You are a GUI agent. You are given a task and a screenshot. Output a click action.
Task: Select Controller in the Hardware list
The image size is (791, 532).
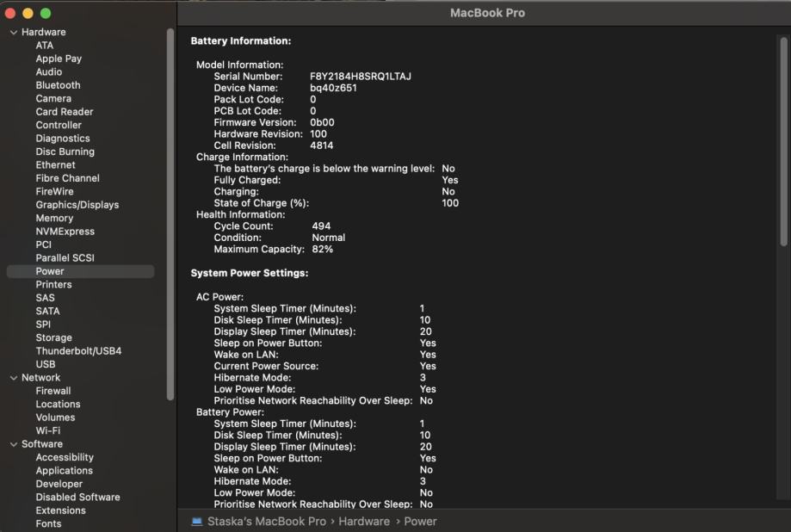(59, 125)
